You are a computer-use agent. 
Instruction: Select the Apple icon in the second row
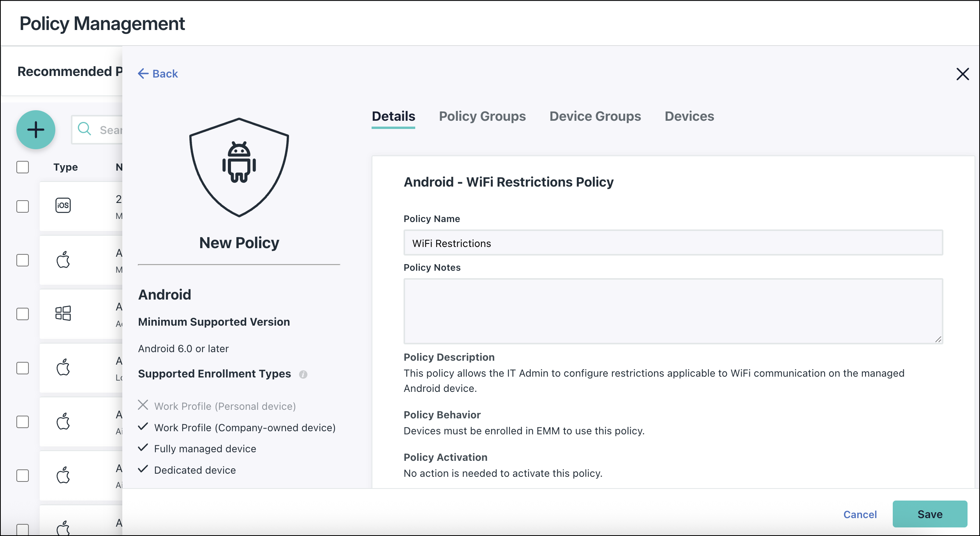(63, 259)
